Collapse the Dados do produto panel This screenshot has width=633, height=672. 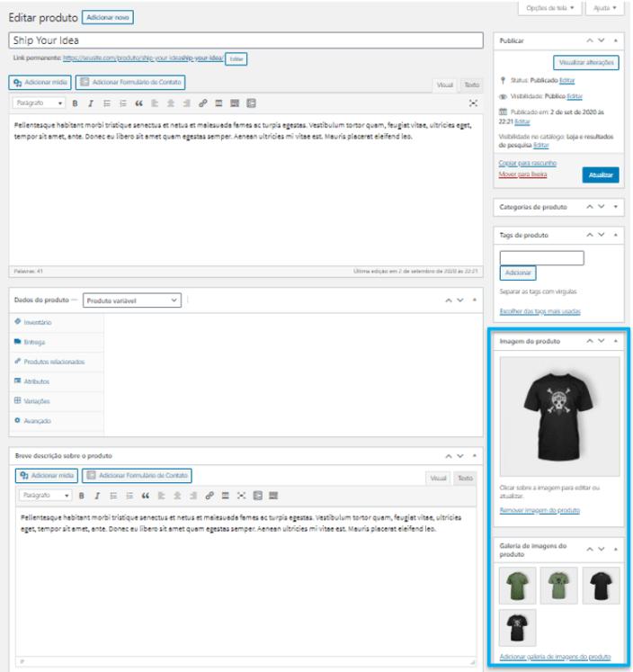[x=475, y=300]
